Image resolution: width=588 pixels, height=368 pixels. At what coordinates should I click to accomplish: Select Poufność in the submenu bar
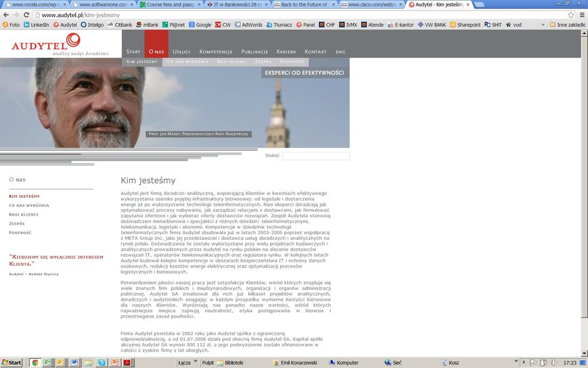tap(292, 62)
